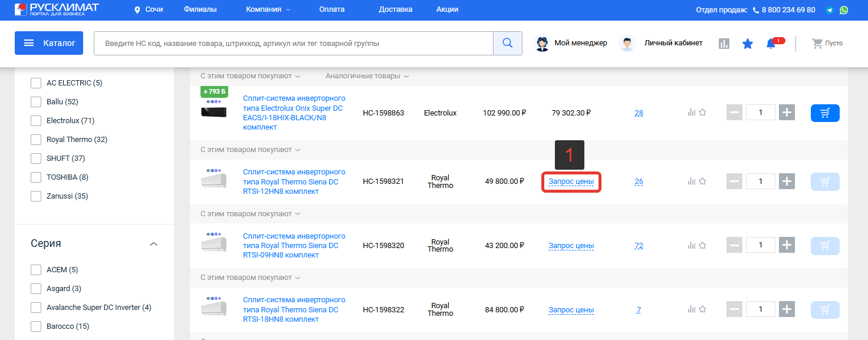Expand the Компания menu dropdown

pyautogui.click(x=268, y=9)
